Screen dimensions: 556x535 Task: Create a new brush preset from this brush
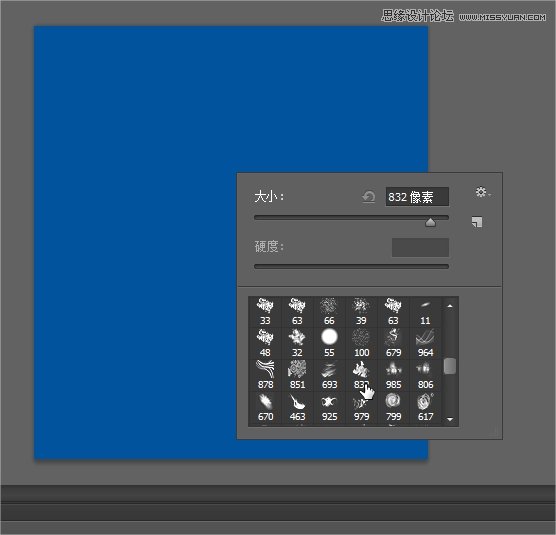tap(477, 222)
